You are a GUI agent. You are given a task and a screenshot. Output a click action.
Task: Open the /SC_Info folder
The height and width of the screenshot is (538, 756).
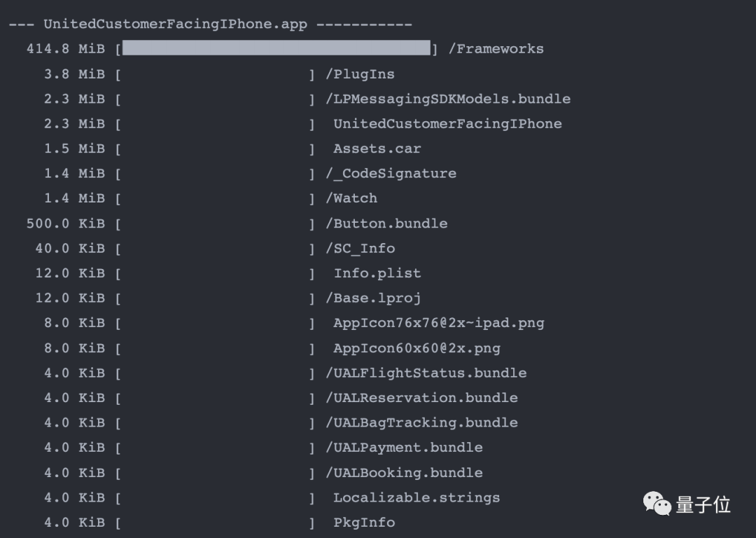click(360, 249)
